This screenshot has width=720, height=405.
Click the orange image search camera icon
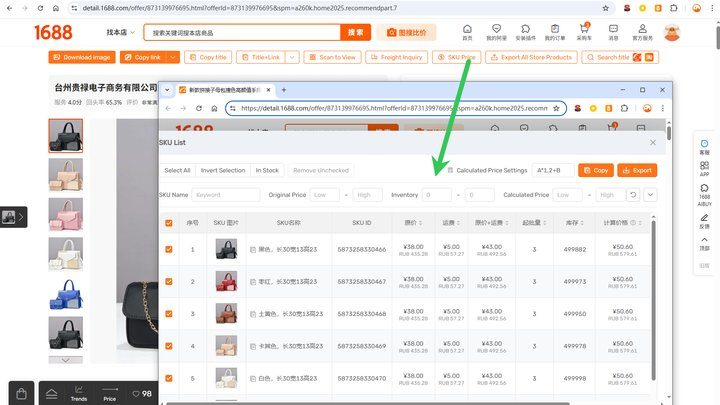pyautogui.click(x=391, y=33)
